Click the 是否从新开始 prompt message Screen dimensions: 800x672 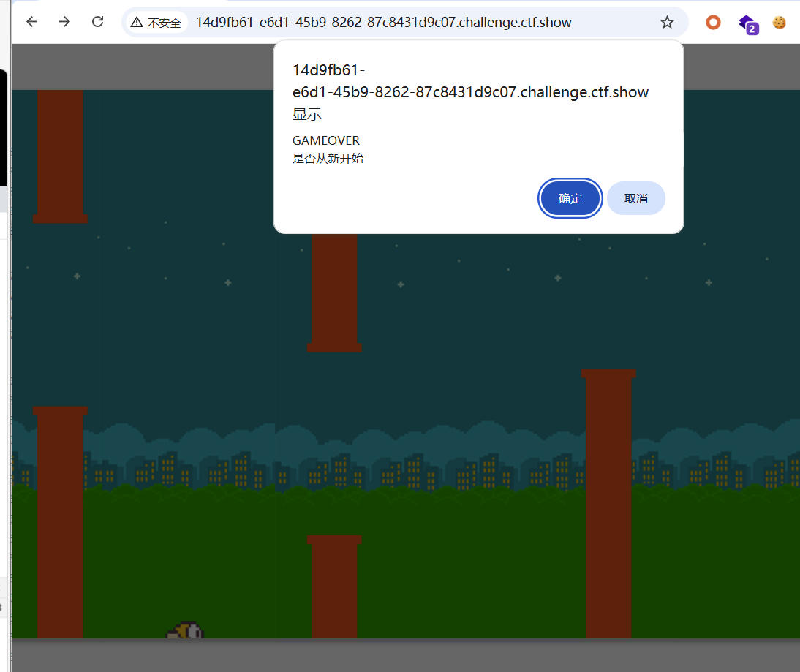click(328, 158)
